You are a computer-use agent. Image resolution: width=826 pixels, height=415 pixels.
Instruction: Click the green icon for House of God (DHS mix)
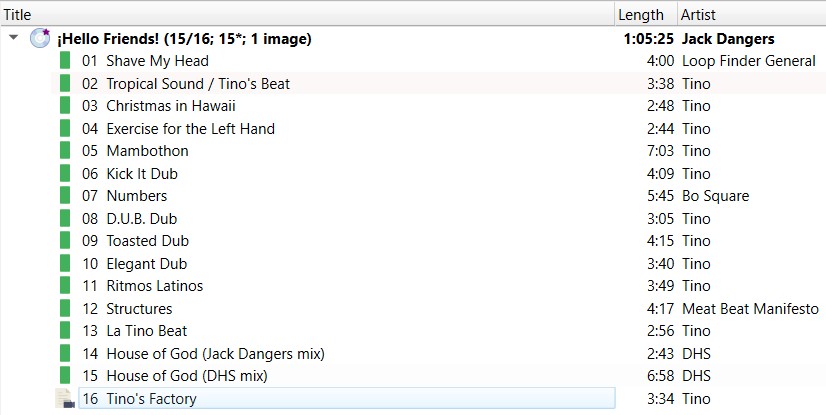pyautogui.click(x=65, y=376)
